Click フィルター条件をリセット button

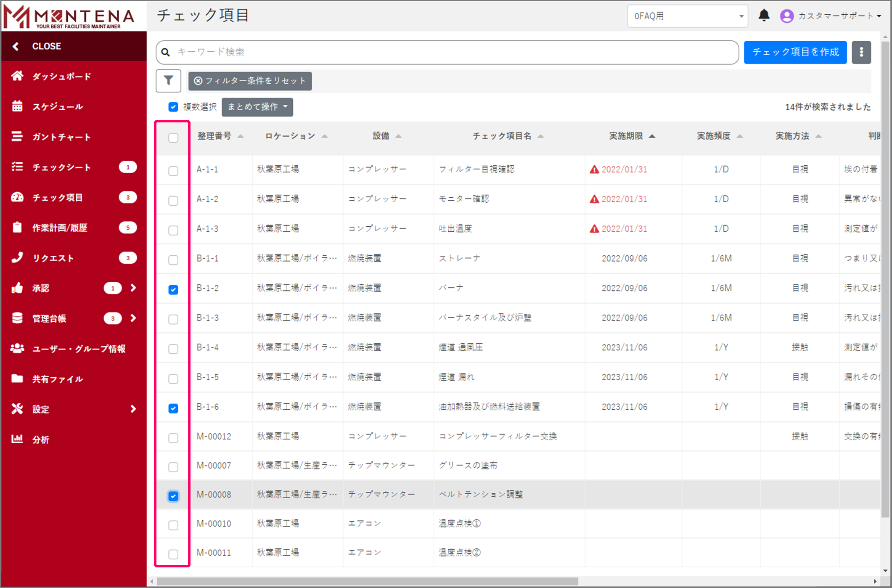click(x=250, y=81)
